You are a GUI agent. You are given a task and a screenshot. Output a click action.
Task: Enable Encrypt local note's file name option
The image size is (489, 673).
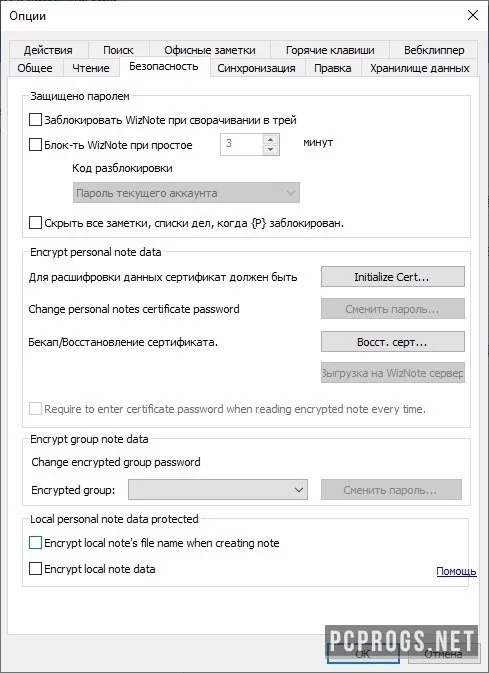pos(35,543)
